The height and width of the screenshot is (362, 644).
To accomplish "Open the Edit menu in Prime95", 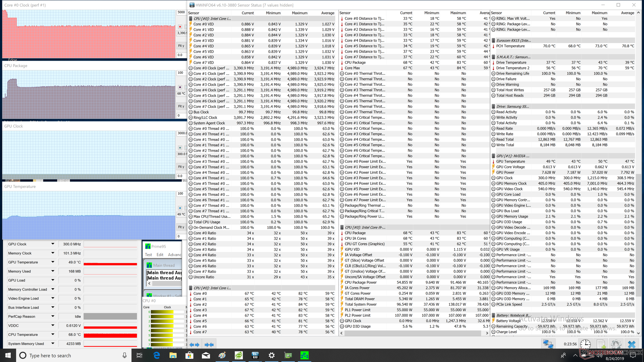I will (x=160, y=255).
